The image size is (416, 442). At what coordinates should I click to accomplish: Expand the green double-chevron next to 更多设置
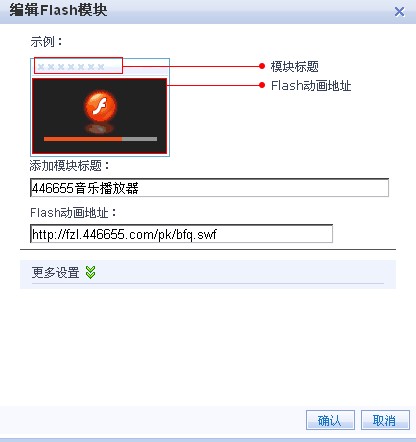click(x=90, y=272)
